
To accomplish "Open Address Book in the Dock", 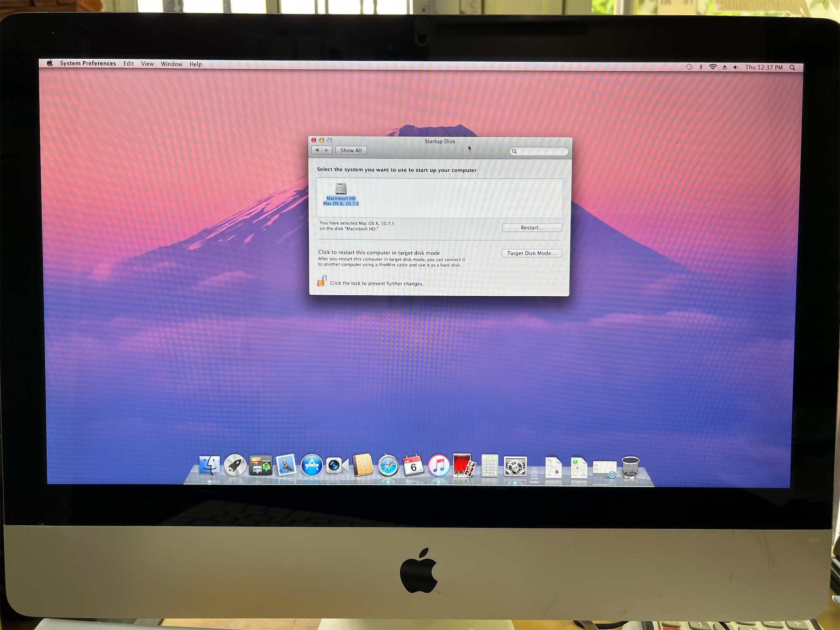I will [x=363, y=465].
